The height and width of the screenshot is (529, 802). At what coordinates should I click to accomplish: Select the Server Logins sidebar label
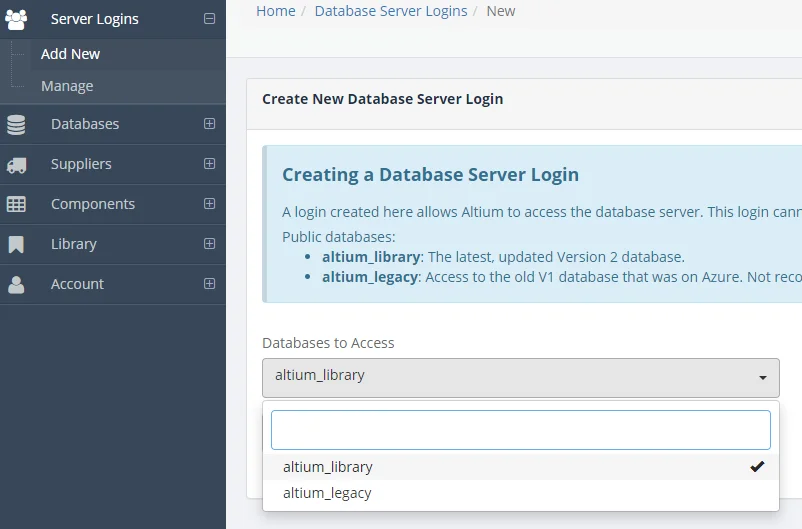(x=95, y=19)
